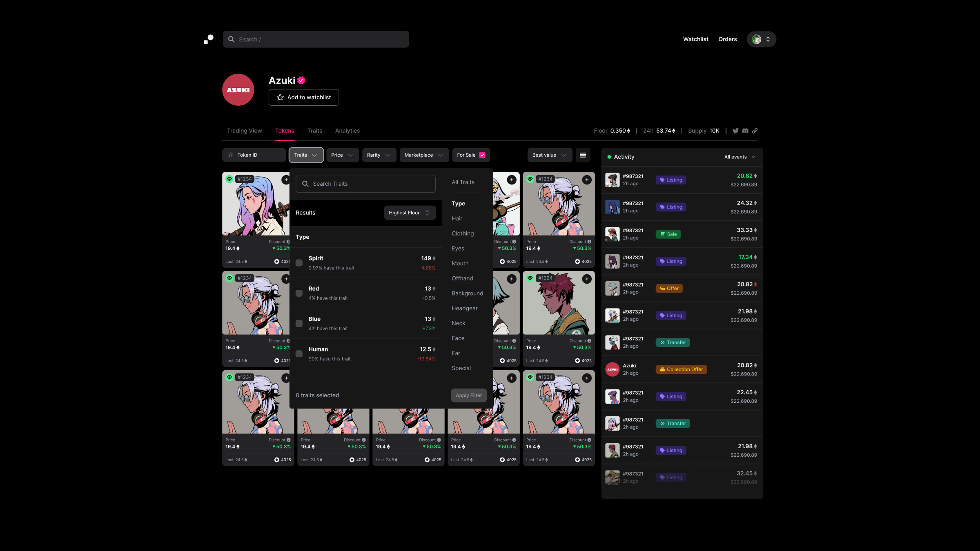Screen dimensions: 980x551
Task: Click the first Transfer tag in Activity
Action: [x=673, y=342]
